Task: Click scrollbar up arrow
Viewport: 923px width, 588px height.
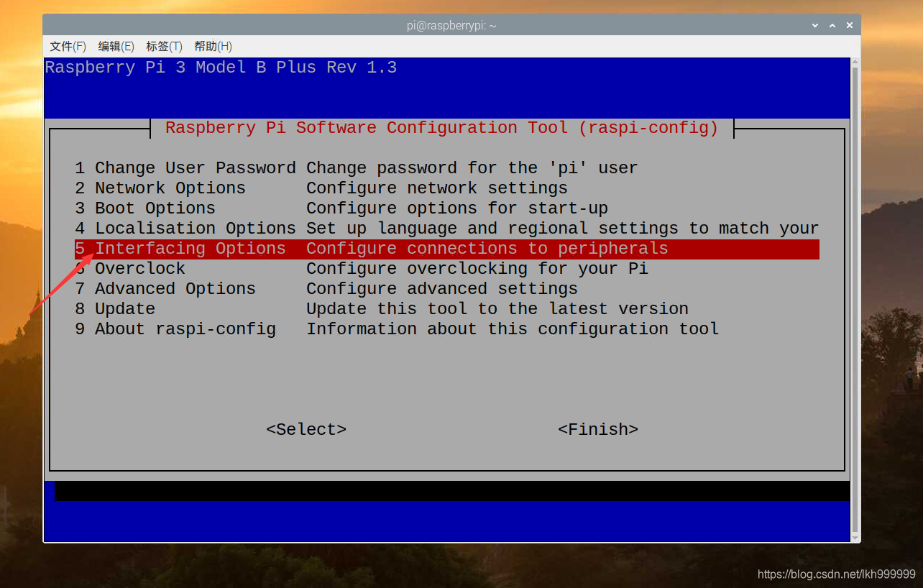Action: click(x=855, y=63)
